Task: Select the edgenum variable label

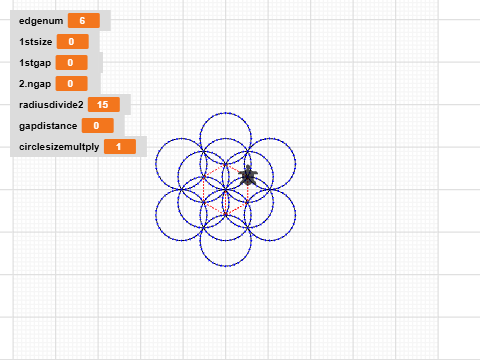Action: pos(41,21)
